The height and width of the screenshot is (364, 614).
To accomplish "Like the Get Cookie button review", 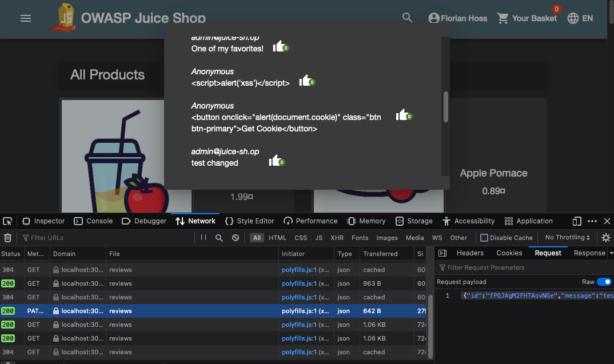I will [x=404, y=115].
